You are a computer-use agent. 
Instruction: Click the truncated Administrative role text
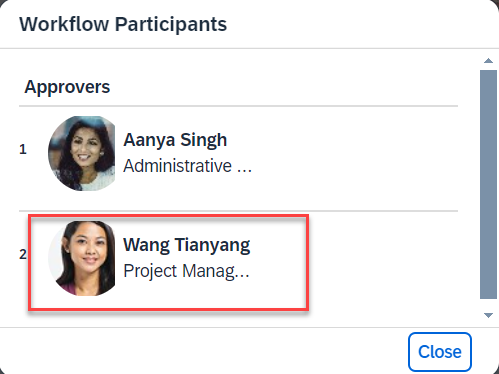(187, 166)
